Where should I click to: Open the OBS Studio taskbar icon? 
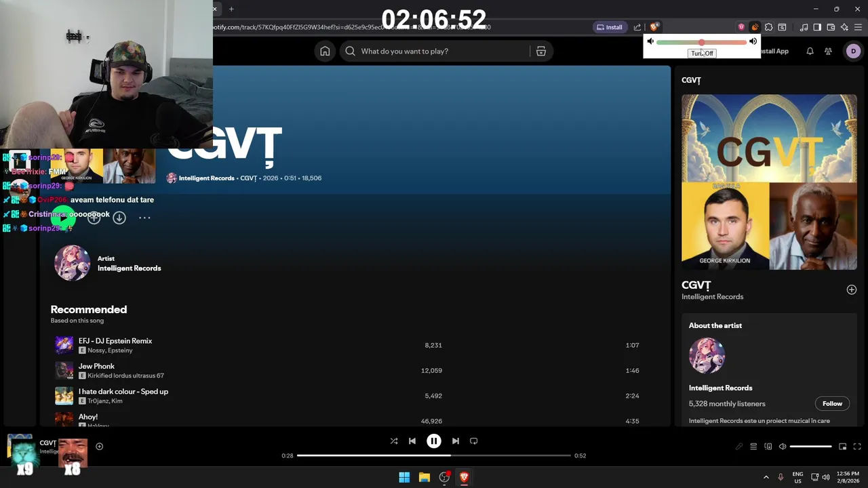pyautogui.click(x=444, y=477)
